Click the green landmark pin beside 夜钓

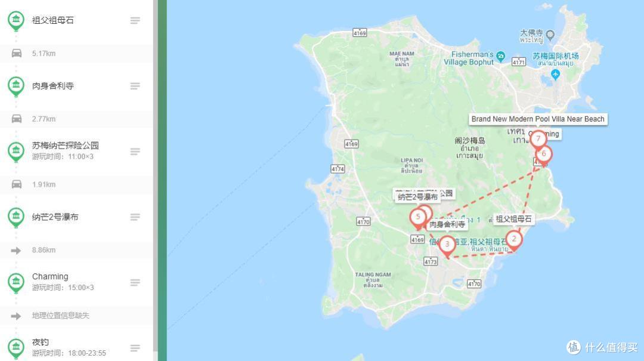(16, 348)
